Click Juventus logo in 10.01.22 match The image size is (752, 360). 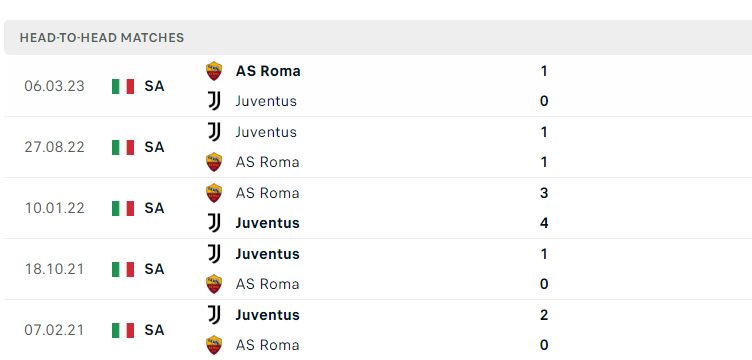[x=214, y=223]
